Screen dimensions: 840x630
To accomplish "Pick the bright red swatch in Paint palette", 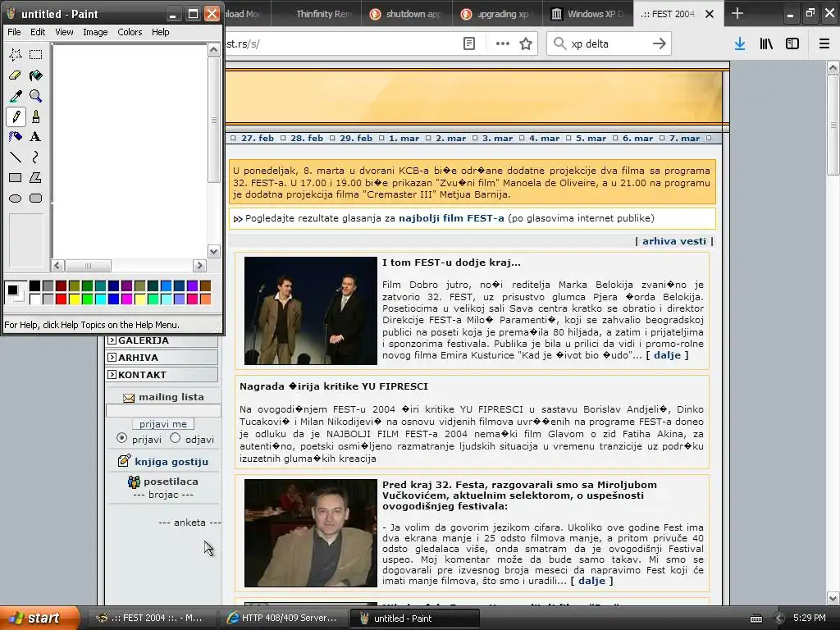I will pos(61,299).
